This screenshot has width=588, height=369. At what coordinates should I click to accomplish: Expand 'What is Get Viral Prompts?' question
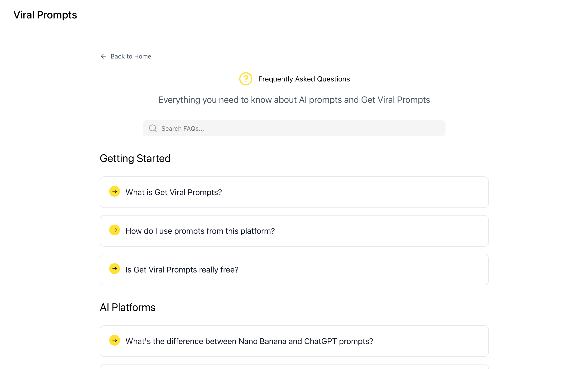tap(174, 192)
